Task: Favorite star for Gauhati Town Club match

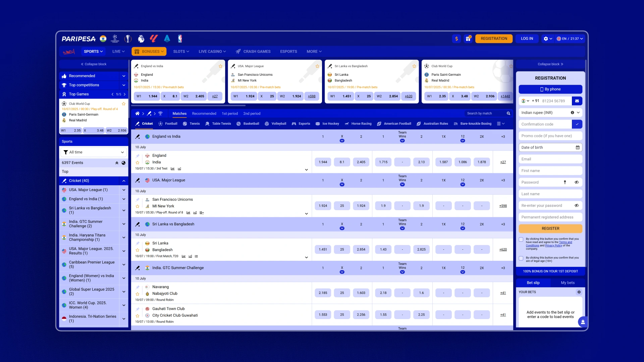Action: [138, 316]
